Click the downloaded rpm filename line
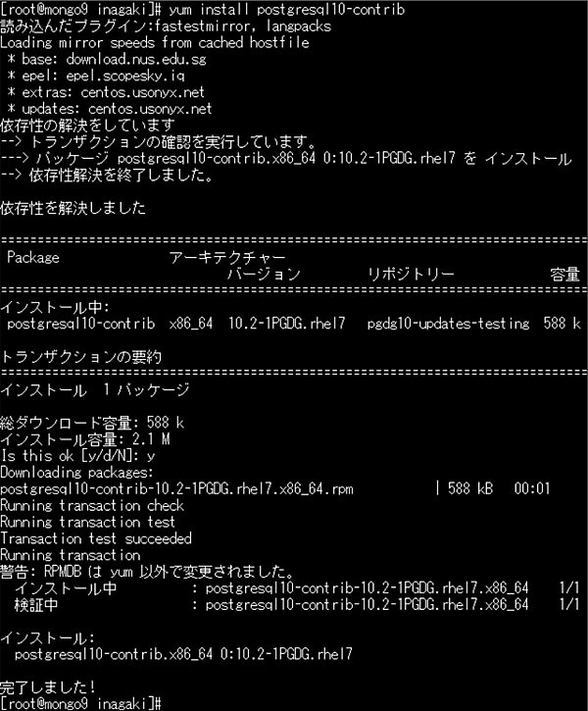Viewport: 588px width, 711px height. 176,488
